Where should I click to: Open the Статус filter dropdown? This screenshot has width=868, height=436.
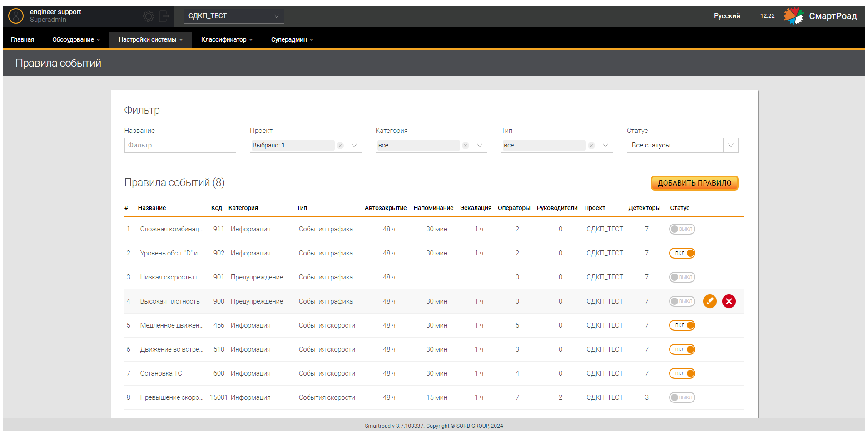(682, 146)
